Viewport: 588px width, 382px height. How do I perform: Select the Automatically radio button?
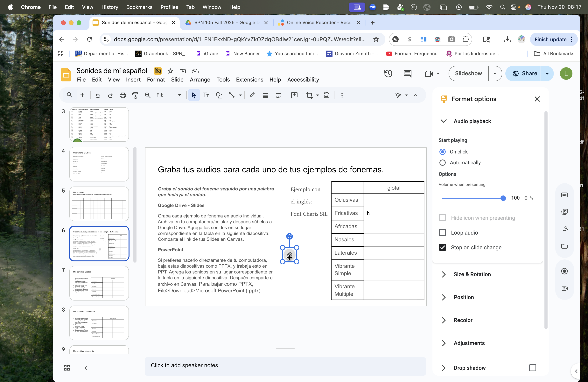coord(443,163)
